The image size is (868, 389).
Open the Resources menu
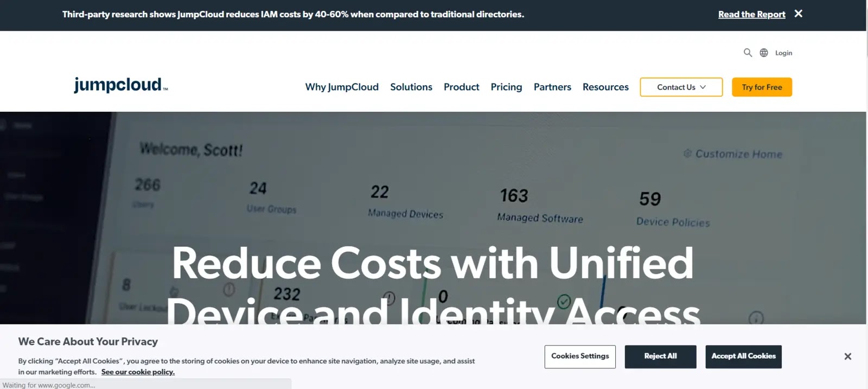(605, 87)
